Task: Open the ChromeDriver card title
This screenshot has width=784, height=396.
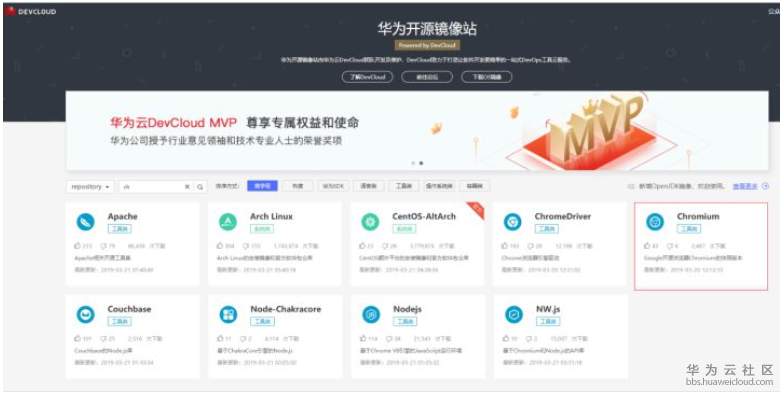Action: point(562,216)
